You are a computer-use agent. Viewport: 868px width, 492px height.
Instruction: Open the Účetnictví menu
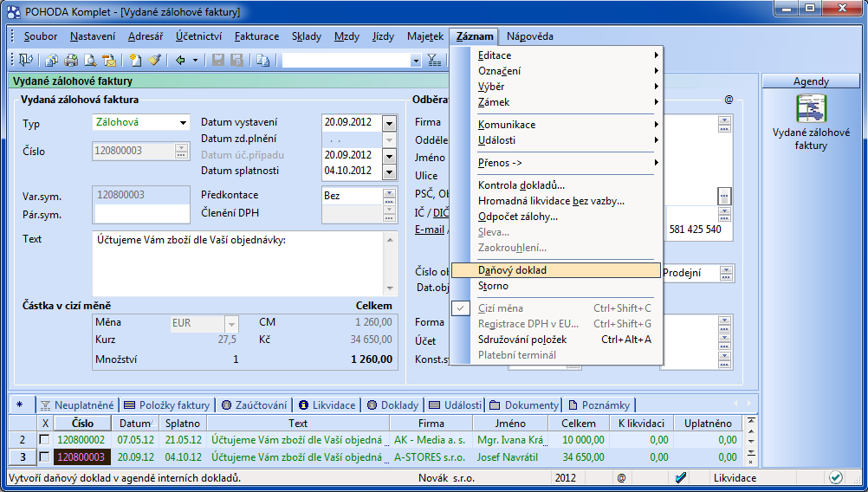pos(198,36)
